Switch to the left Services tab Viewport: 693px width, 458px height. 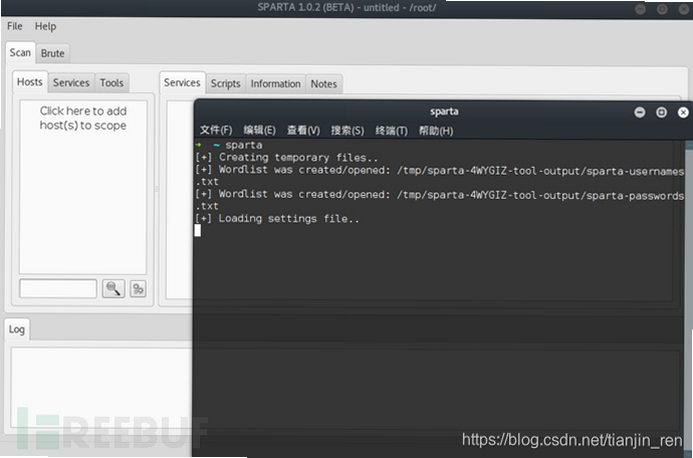[x=71, y=83]
